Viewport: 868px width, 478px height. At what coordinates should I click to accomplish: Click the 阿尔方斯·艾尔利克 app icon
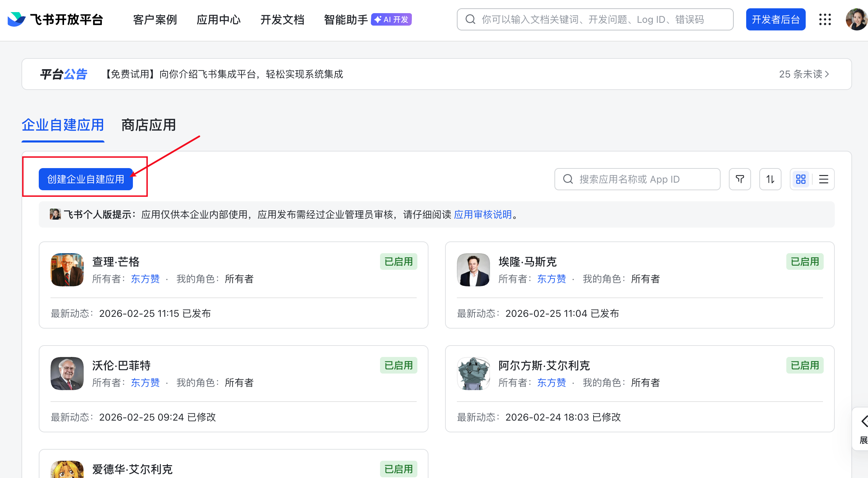(473, 374)
